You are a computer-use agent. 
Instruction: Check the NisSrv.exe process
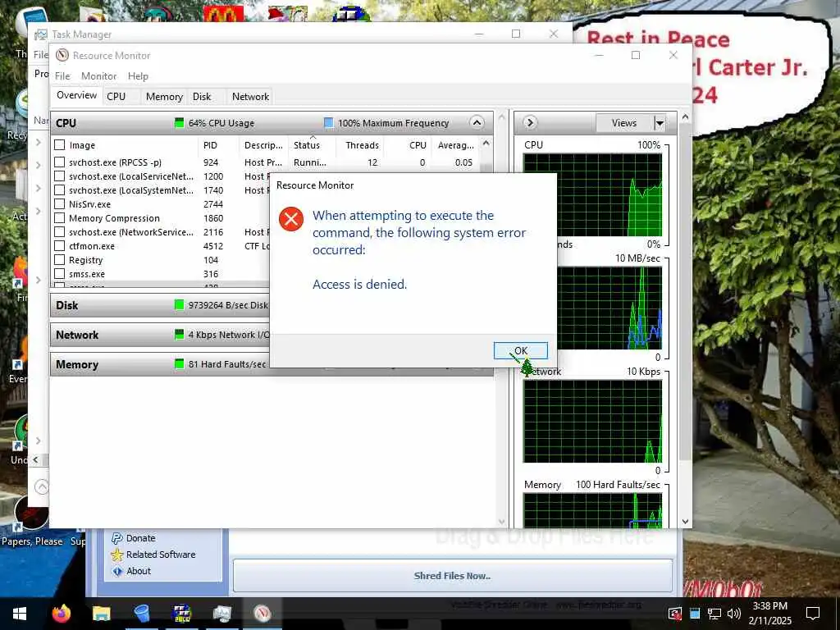[59, 204]
